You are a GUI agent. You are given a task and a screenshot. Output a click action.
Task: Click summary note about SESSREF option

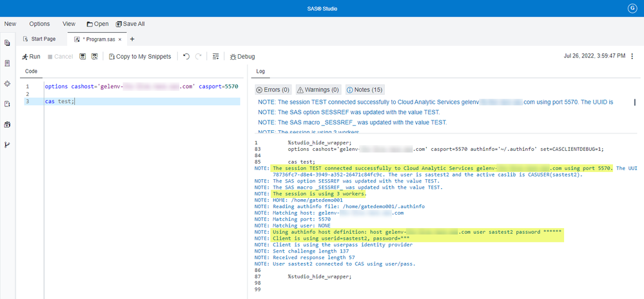(x=349, y=112)
